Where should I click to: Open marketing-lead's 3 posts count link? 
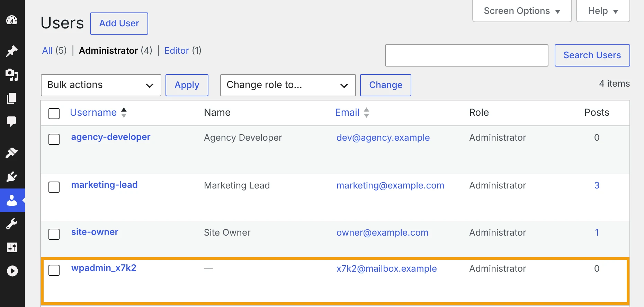coord(597,185)
